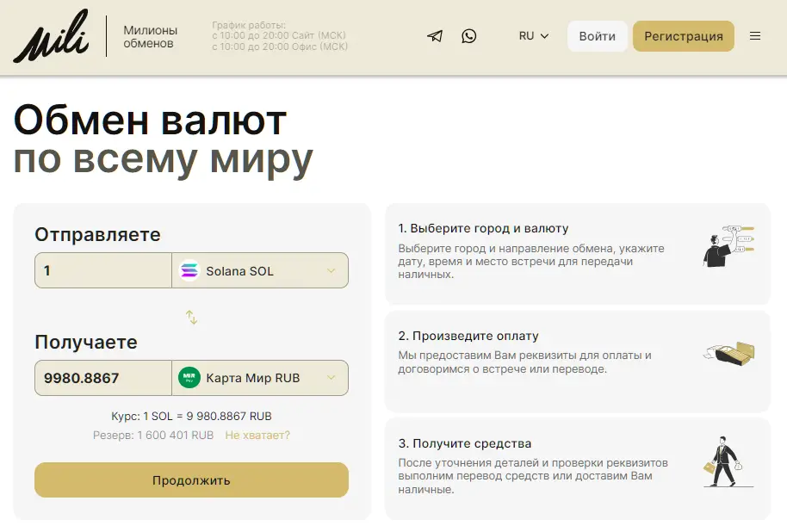This screenshot has width=787, height=532.
Task: Focus the receive amount field showing 9980.8867
Action: [103, 378]
